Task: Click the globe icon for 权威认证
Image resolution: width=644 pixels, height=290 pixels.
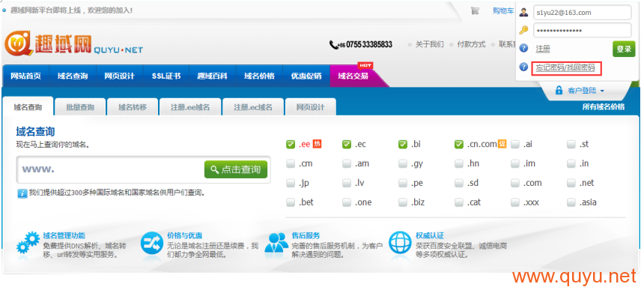Action: 400,244
